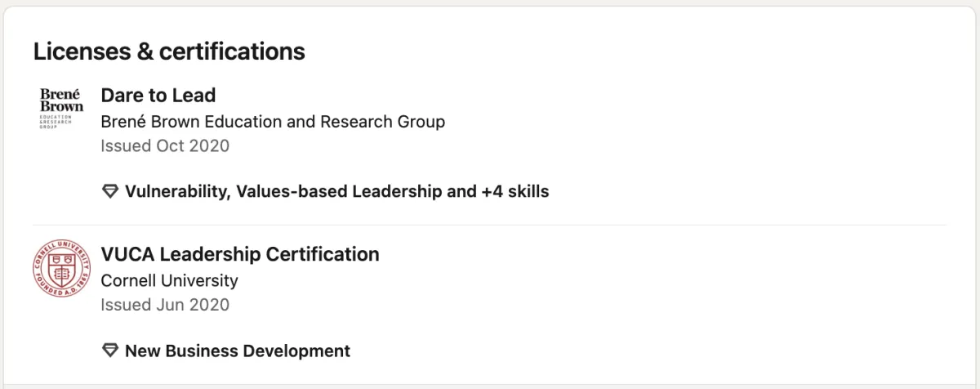Click the Cornell University issuer name
Viewport: 980px width, 389px height.
[169, 280]
